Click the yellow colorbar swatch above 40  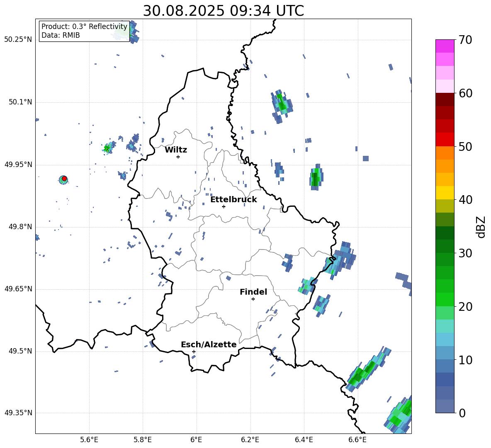pyautogui.click(x=445, y=192)
